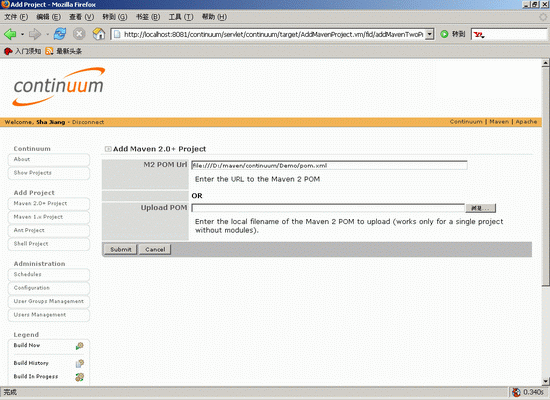Select Maven 1.x Project in sidebar
The height and width of the screenshot is (400, 550).
(x=49, y=217)
